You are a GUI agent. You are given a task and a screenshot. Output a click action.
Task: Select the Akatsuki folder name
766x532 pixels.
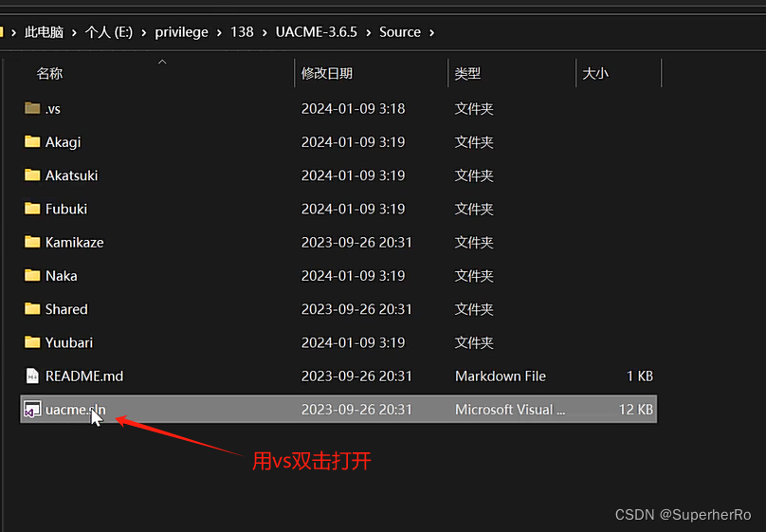coord(71,175)
